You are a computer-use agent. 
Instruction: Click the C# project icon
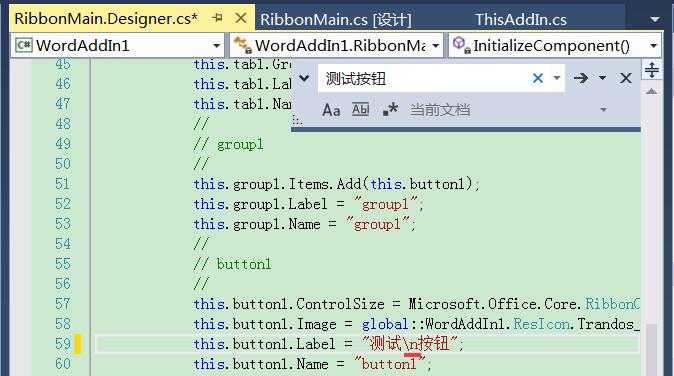click(24, 45)
